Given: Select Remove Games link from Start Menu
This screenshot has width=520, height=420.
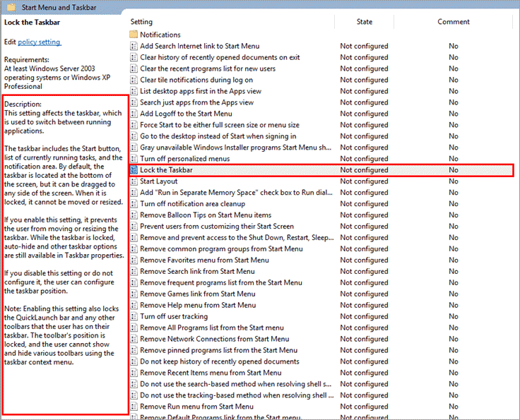Looking at the screenshot, I should click(x=197, y=294).
